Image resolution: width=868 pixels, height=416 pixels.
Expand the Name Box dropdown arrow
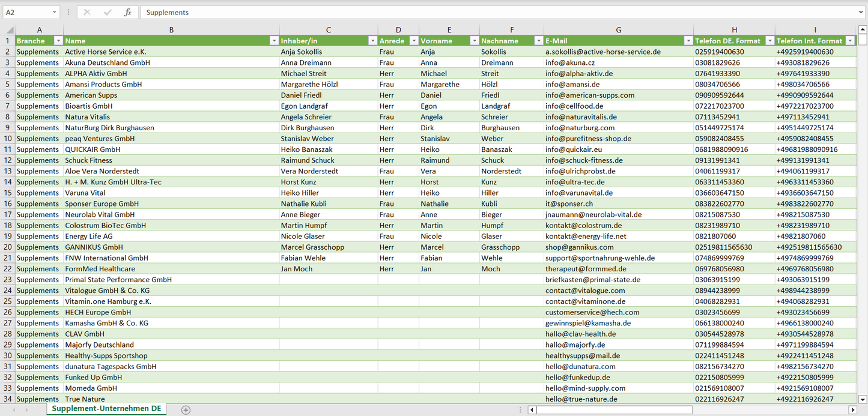54,12
